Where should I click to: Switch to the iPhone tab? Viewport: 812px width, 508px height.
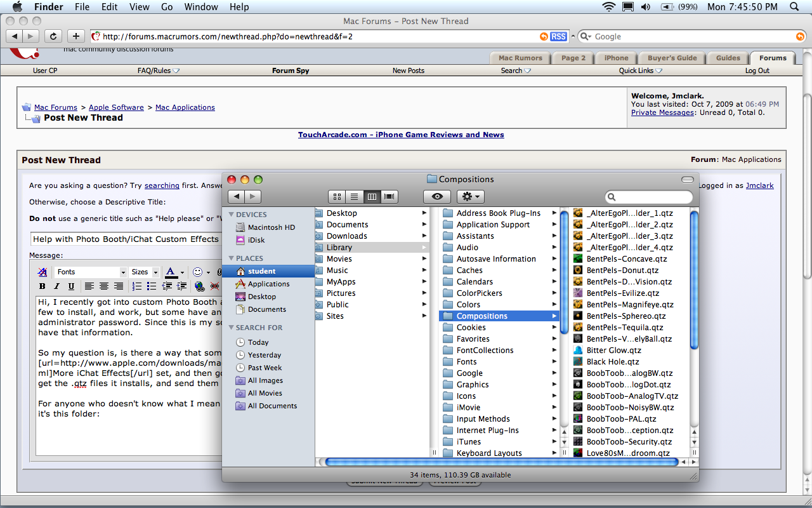(616, 58)
